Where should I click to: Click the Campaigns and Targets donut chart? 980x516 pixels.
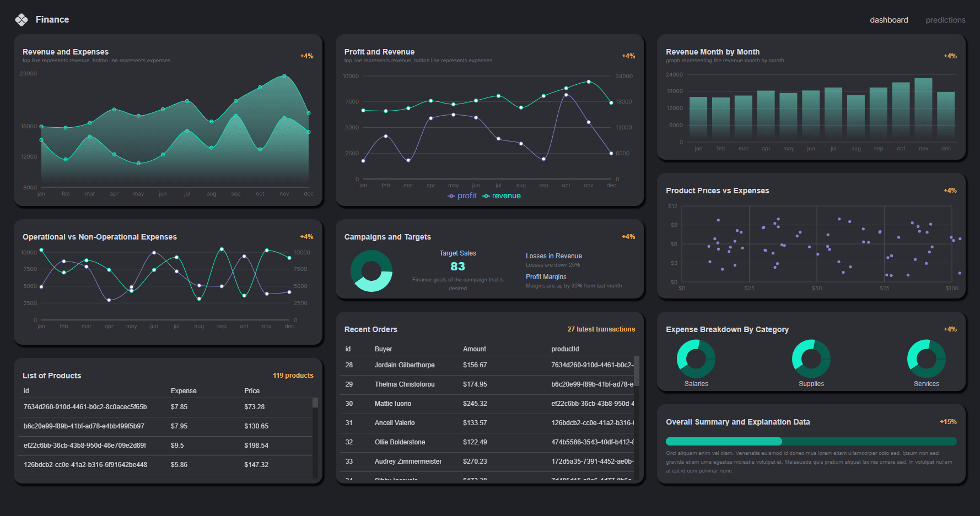pyautogui.click(x=371, y=271)
